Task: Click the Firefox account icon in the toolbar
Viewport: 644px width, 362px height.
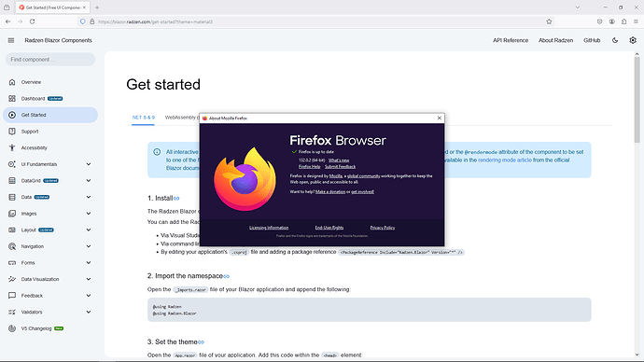Action: (x=611, y=21)
